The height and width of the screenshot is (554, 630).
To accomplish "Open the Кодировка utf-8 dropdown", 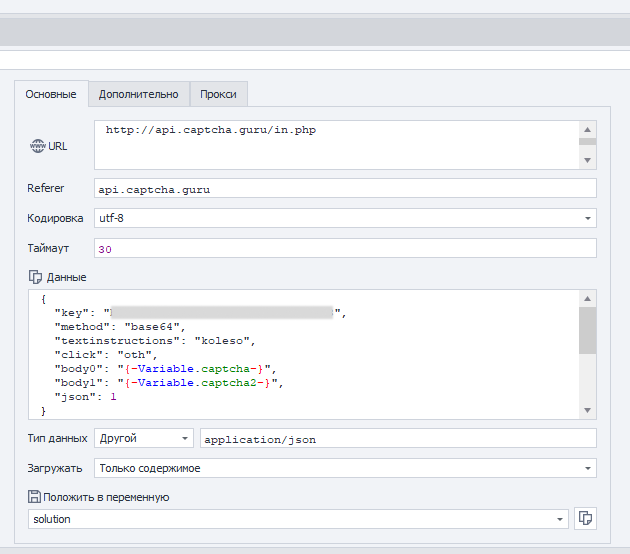I will 587,218.
